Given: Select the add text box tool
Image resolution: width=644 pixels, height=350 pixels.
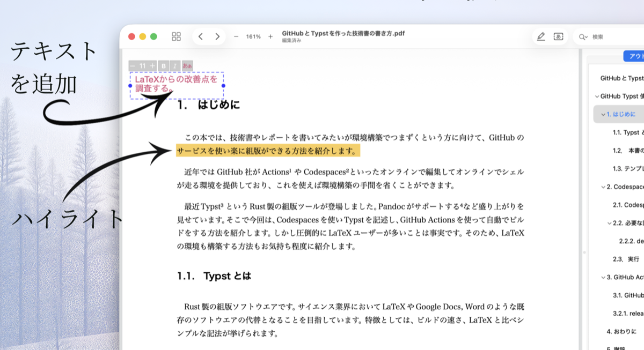Looking at the screenshot, I should click(x=558, y=36).
